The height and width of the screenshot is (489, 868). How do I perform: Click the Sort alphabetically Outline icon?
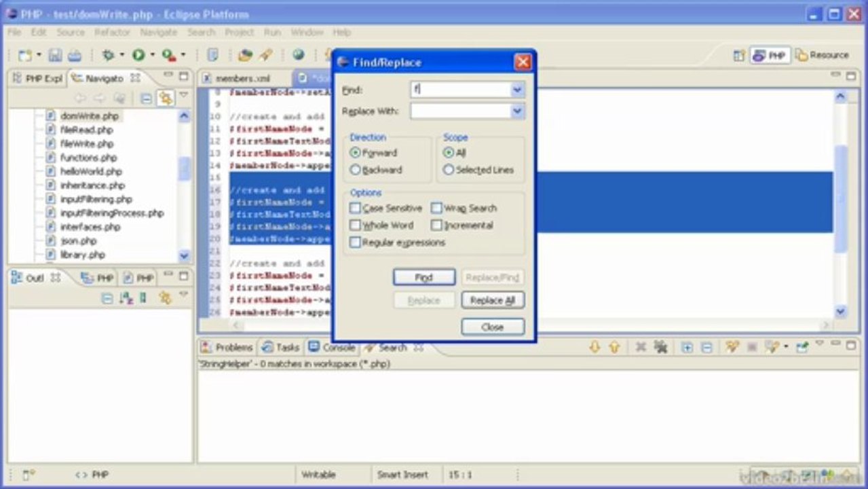[x=126, y=297]
